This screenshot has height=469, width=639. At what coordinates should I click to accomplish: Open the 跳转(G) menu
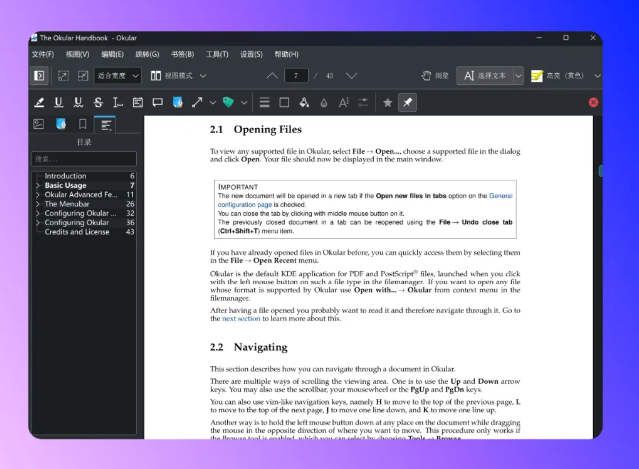pyautogui.click(x=147, y=54)
